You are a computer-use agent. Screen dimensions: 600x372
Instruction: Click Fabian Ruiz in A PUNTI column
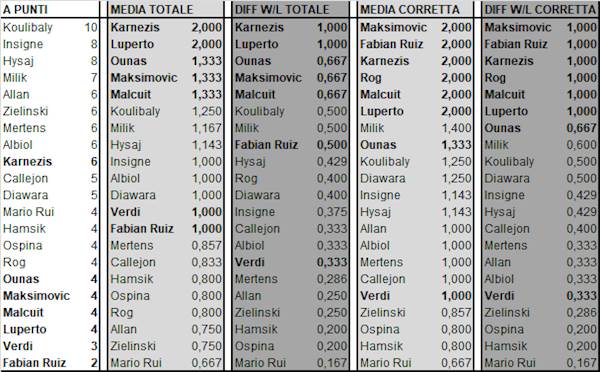tap(34, 363)
